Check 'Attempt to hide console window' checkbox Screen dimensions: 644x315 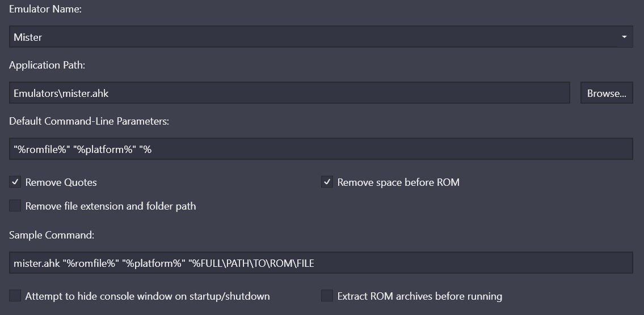click(15, 296)
